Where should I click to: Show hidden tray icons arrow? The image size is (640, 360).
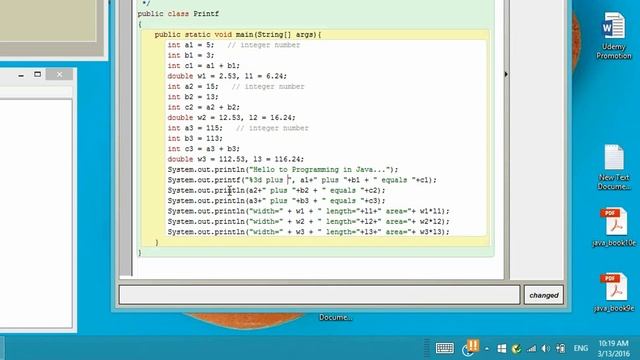tap(487, 349)
